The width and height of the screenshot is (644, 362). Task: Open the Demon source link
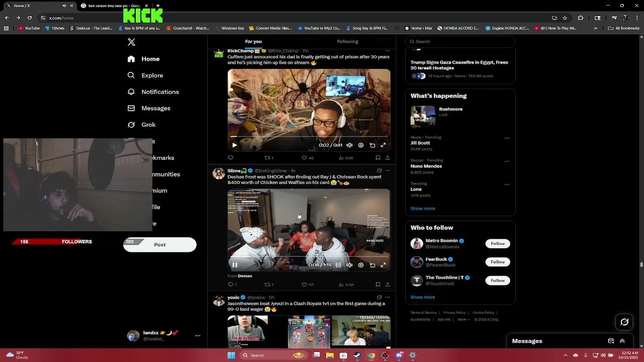(245, 276)
